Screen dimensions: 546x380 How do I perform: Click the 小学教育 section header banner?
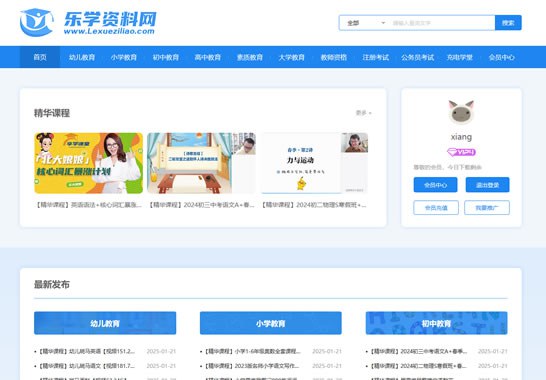pos(271,323)
